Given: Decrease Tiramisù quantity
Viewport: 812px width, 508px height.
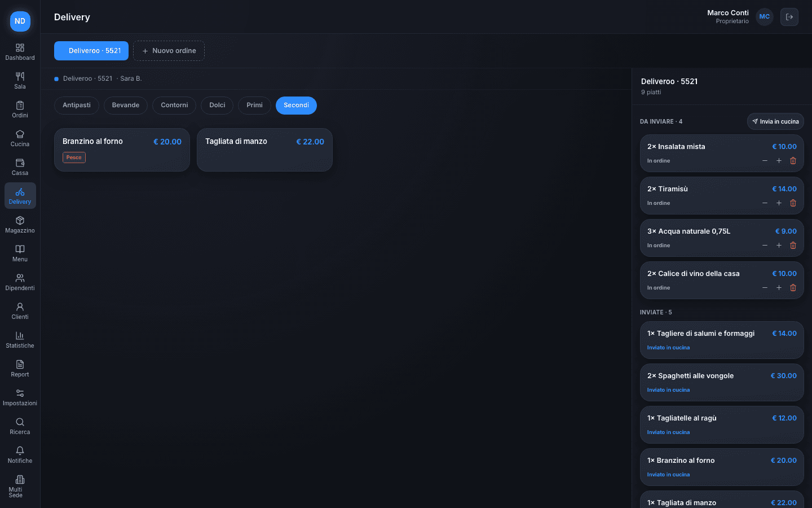Looking at the screenshot, I should [x=765, y=203].
